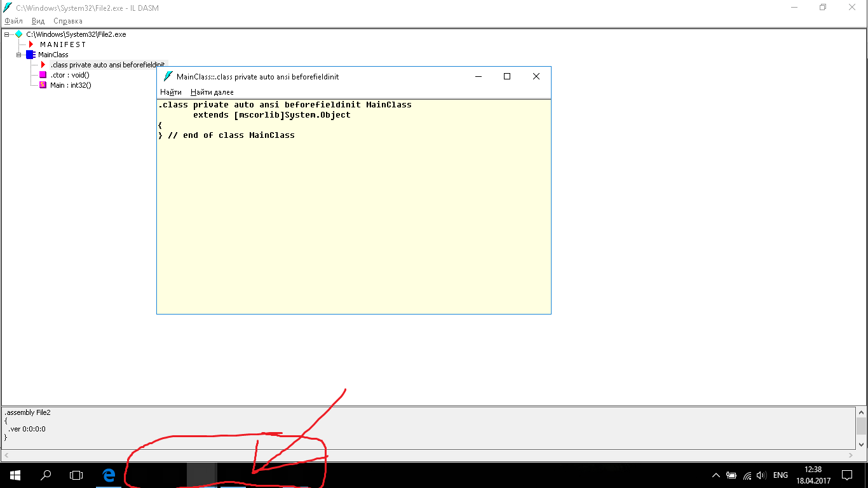The image size is (868, 488).
Task: Open Task View on the taskbar
Action: (76, 475)
